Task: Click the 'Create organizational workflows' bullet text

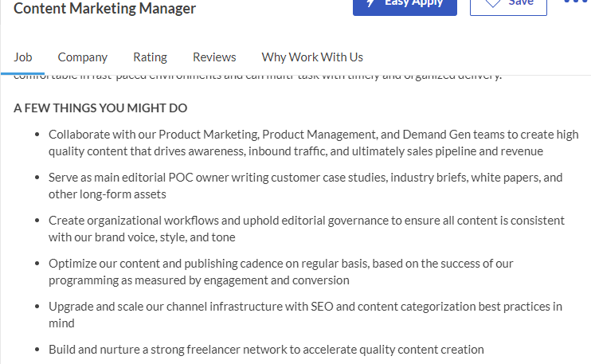Action: (307, 229)
